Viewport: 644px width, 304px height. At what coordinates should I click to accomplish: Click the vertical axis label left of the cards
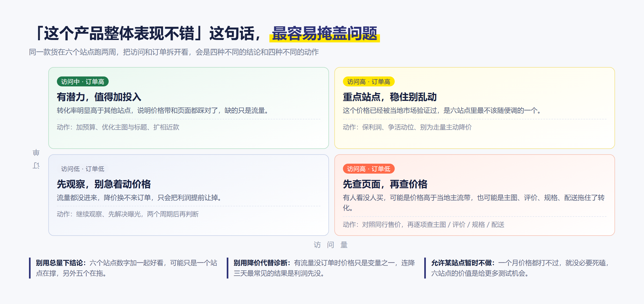(x=36, y=159)
